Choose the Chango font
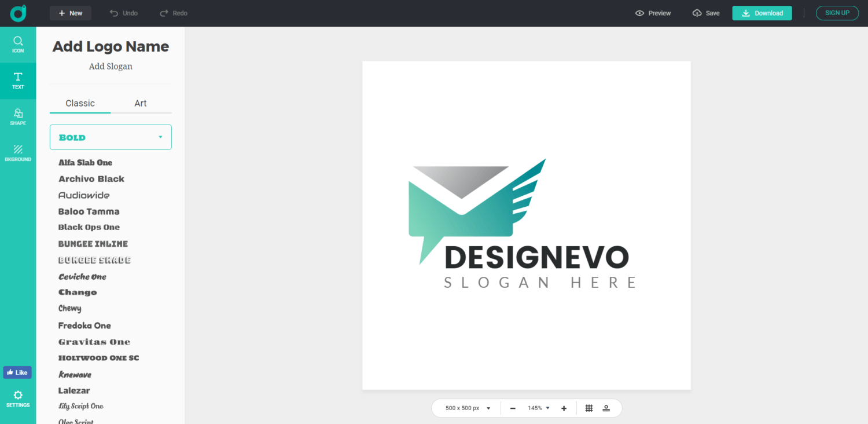The image size is (868, 424). click(78, 293)
